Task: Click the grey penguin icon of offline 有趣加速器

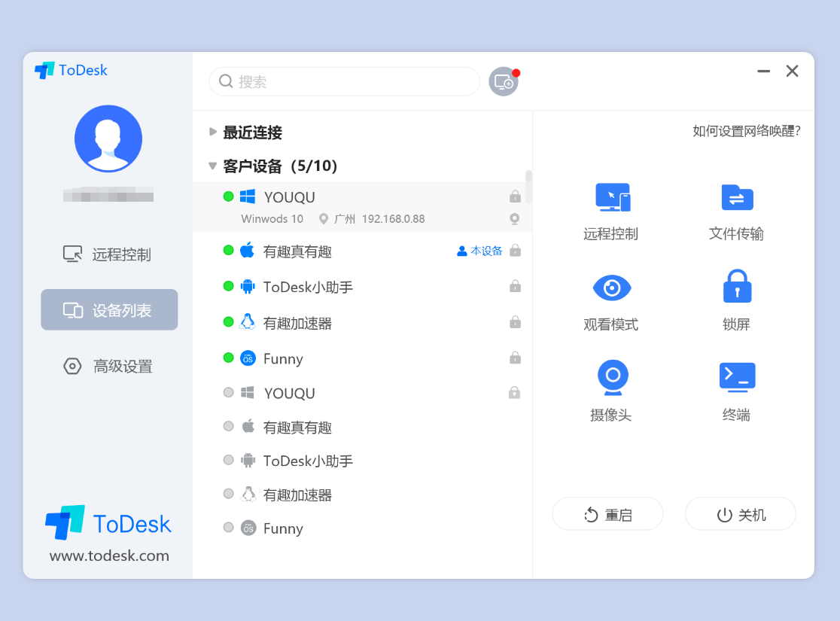Action: [248, 494]
